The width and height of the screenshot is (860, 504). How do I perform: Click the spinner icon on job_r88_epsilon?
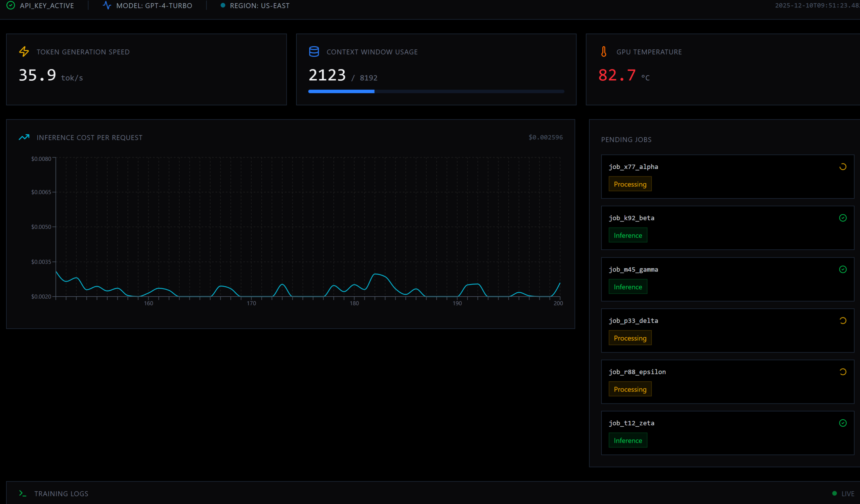(x=842, y=372)
